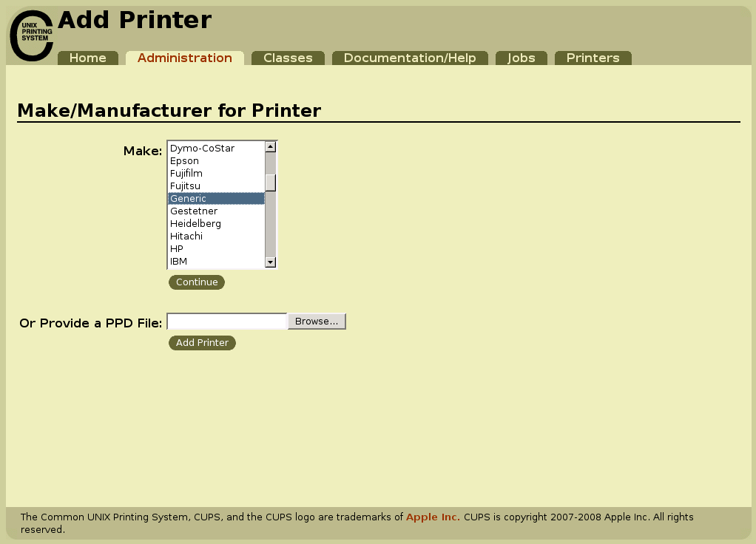The height and width of the screenshot is (544, 756).
Task: Click the Make list scroll down arrow
Action: (x=271, y=262)
